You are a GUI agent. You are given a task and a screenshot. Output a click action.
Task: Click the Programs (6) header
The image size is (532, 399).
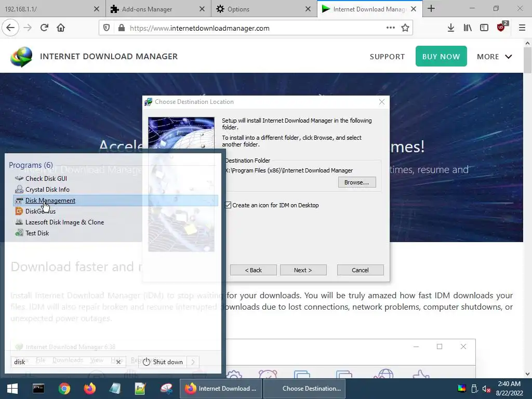(31, 165)
